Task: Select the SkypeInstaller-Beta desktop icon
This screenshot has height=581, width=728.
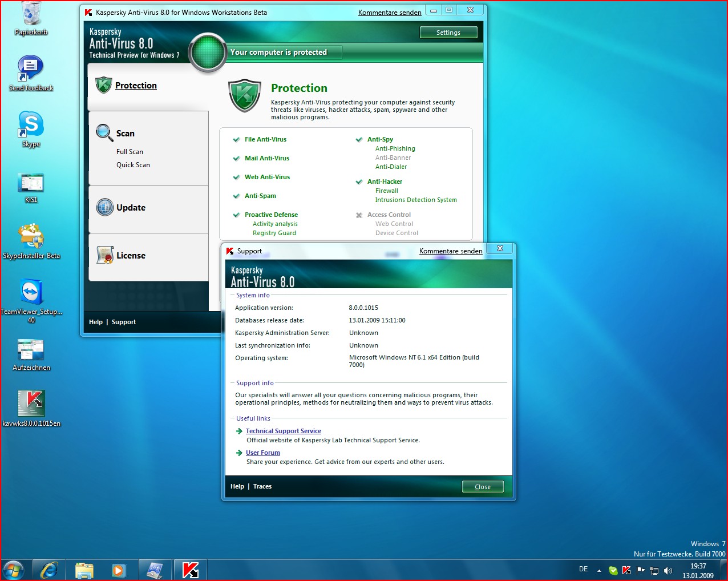Action: coord(31,241)
